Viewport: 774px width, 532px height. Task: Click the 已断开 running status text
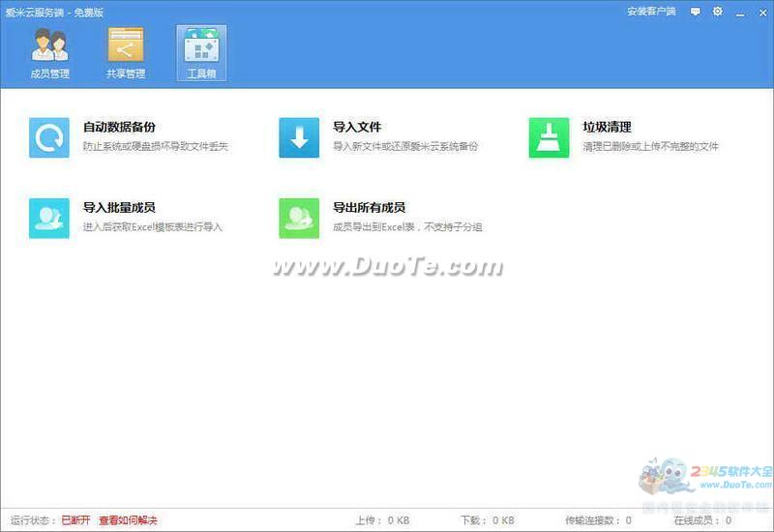point(75,520)
